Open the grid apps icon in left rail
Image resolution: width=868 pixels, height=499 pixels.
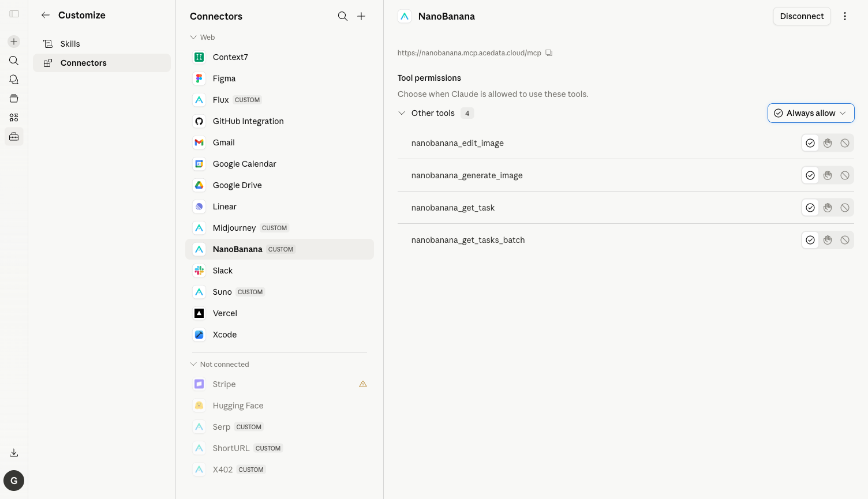pos(14,118)
